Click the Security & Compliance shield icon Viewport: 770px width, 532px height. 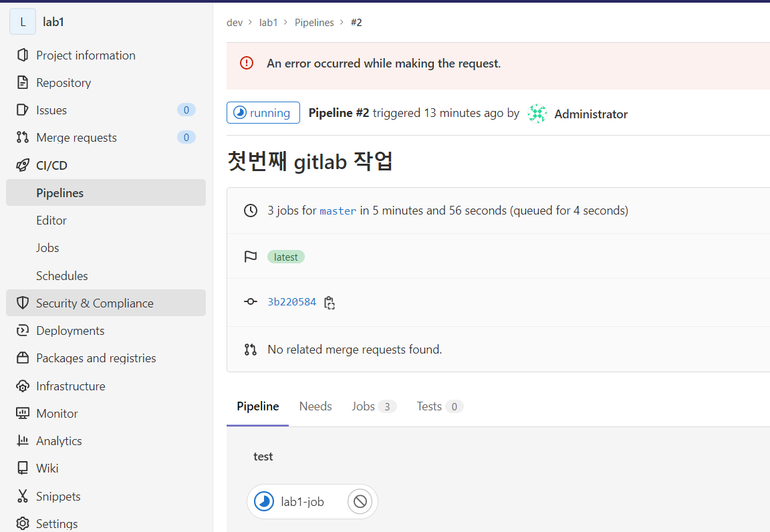tap(23, 303)
